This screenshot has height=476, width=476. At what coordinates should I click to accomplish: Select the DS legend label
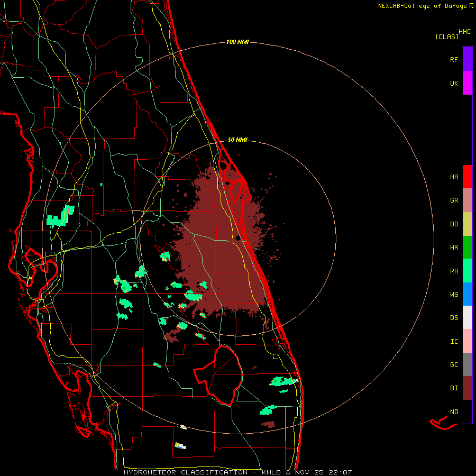454,318
